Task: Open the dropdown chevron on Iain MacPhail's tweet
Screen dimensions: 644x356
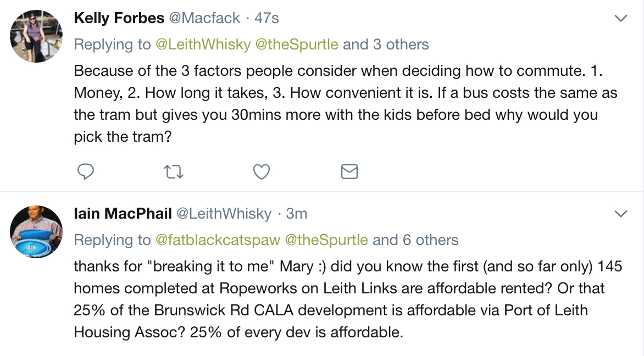Action: 620,214
